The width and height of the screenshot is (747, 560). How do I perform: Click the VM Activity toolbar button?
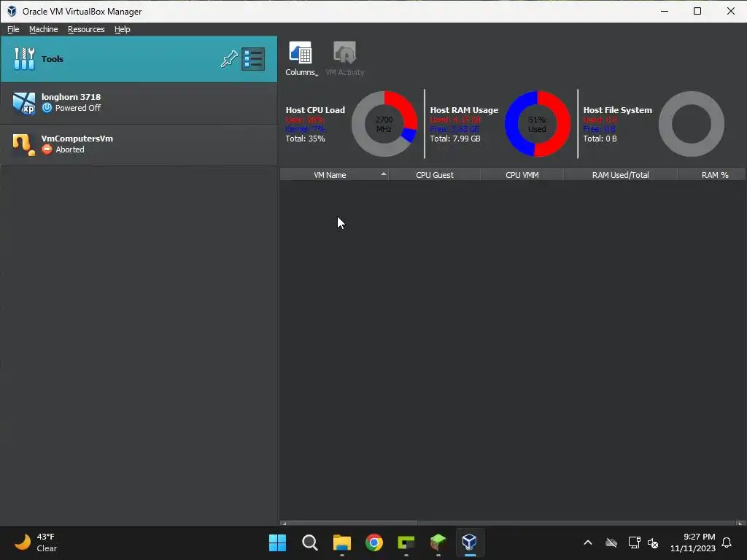pyautogui.click(x=345, y=58)
